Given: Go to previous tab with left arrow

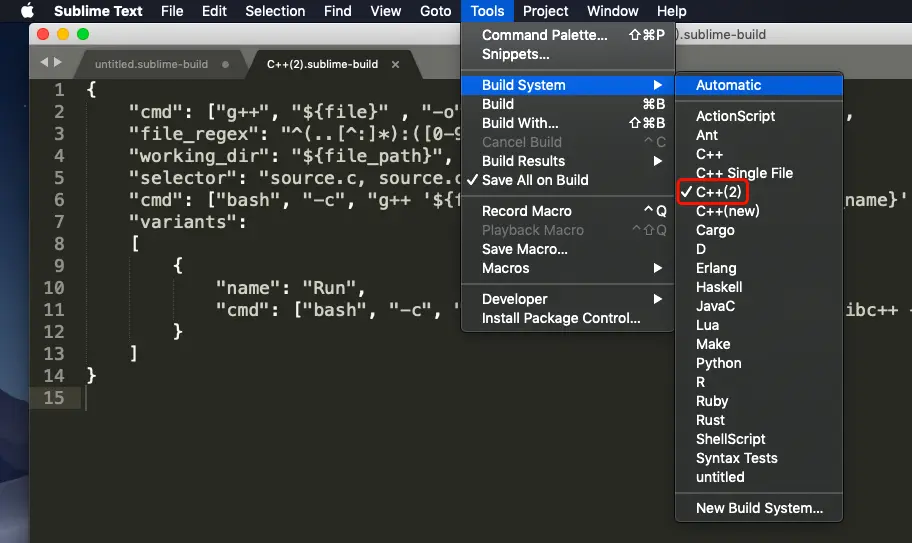Looking at the screenshot, I should (x=44, y=62).
